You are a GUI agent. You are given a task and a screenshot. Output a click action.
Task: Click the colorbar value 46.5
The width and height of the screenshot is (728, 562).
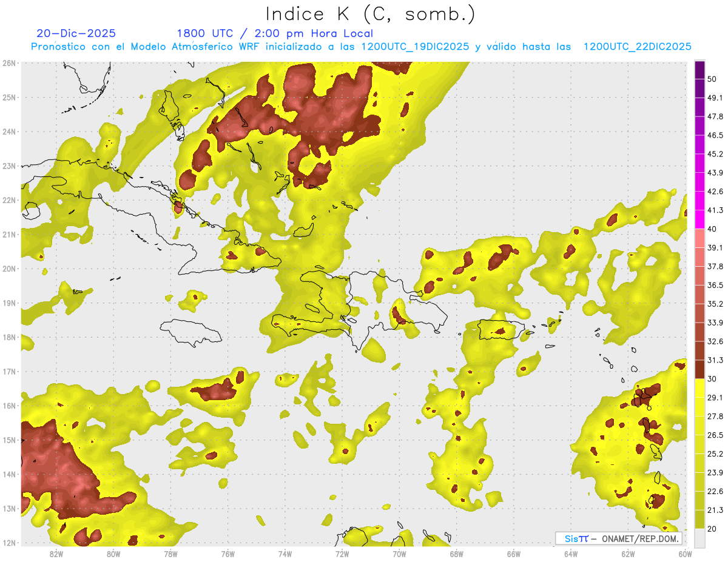point(715,135)
